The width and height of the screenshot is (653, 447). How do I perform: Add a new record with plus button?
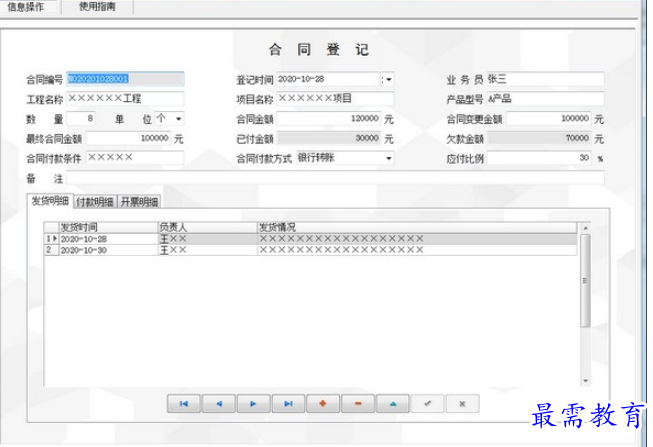click(x=323, y=404)
